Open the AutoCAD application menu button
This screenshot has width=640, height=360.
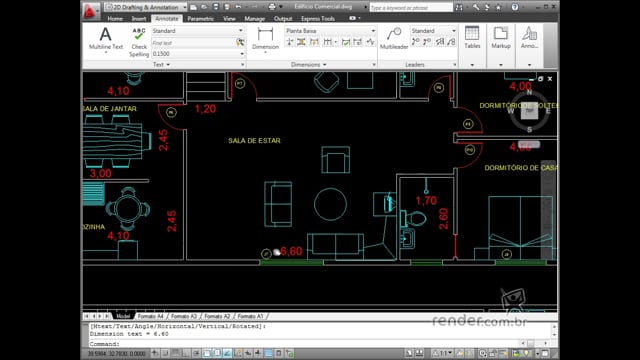[x=90, y=11]
